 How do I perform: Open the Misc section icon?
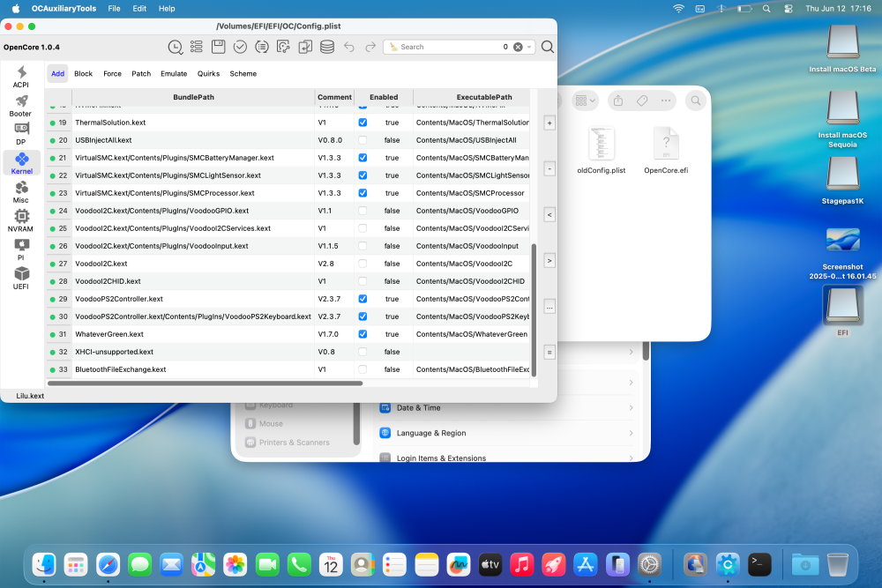coord(21,192)
